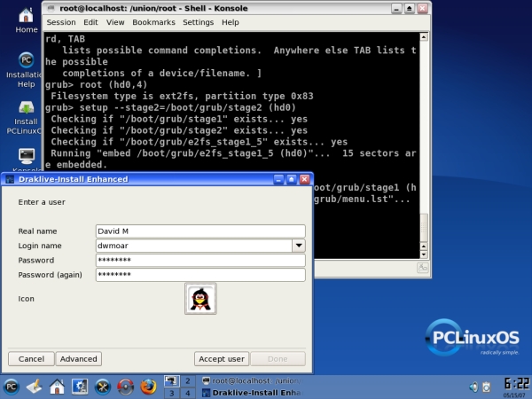Choose the penguin user icon button
Image resolution: width=532 pixels, height=399 pixels.
click(200, 299)
